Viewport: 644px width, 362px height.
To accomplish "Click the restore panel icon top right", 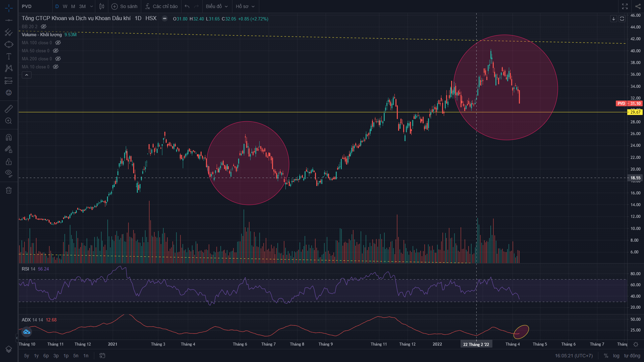I will coord(622,19).
